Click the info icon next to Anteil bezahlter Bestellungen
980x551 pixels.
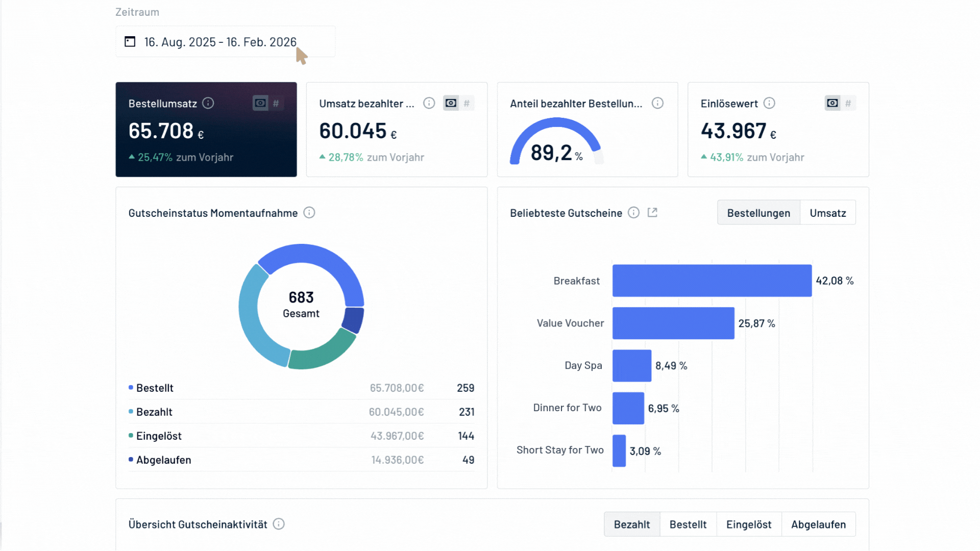point(657,103)
